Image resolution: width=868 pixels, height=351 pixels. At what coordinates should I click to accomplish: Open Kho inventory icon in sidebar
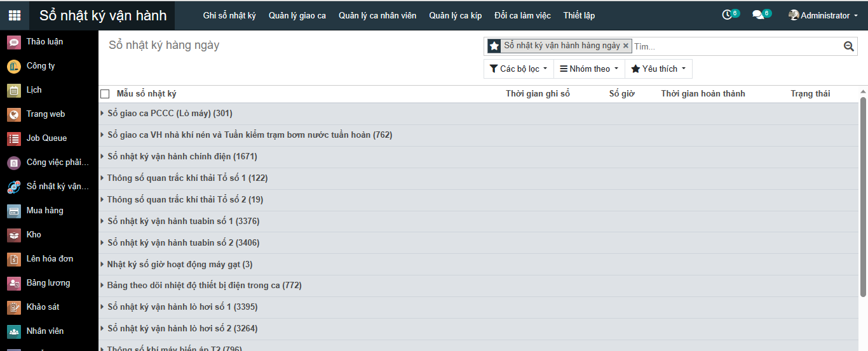pyautogui.click(x=14, y=235)
